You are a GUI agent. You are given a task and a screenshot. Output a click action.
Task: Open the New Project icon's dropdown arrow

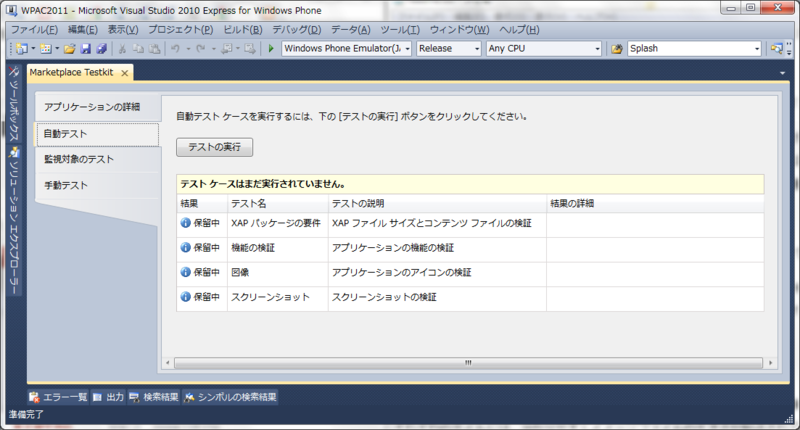[x=33, y=48]
